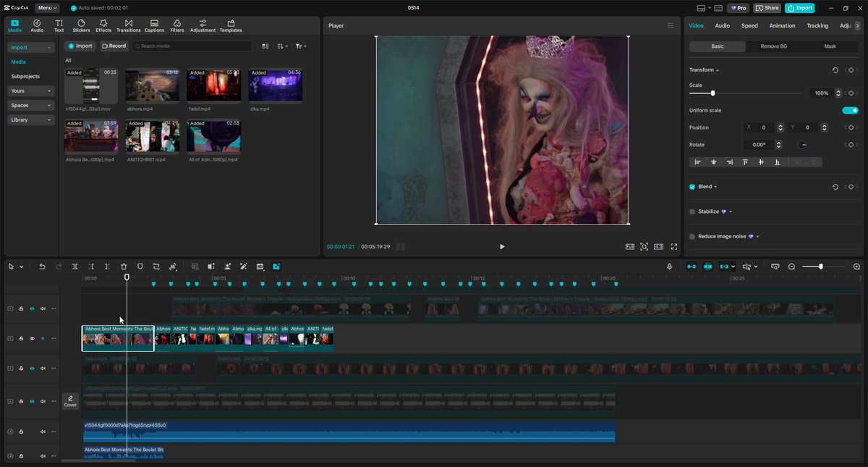Viewport: 868px width, 467px height.
Task: Click the Undo arrow in timeline toolbar
Action: 42,266
